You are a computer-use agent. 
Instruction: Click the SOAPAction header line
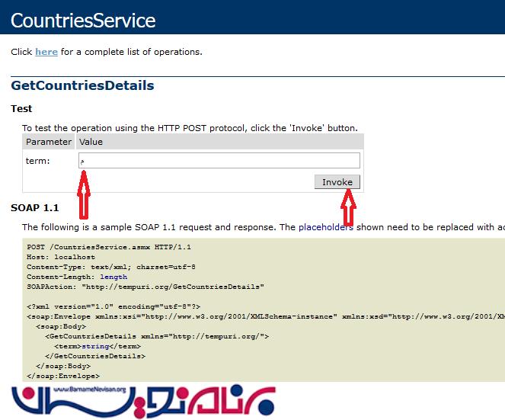(x=145, y=287)
